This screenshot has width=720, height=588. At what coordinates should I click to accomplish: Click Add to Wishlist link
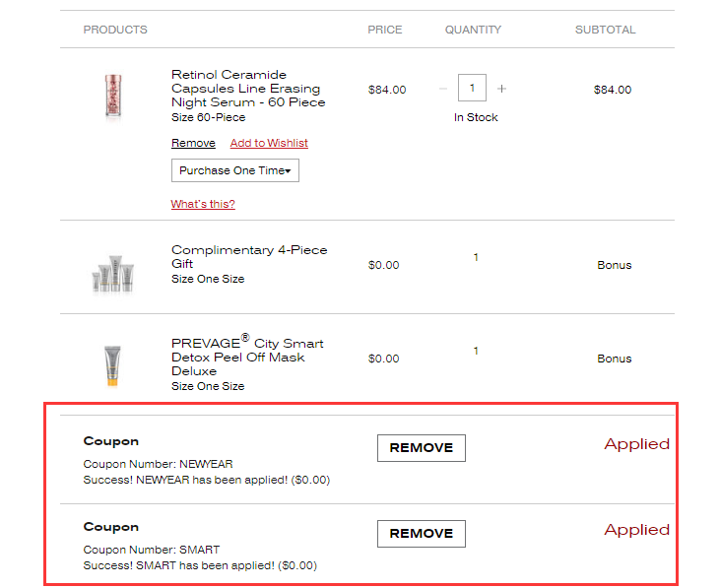269,143
